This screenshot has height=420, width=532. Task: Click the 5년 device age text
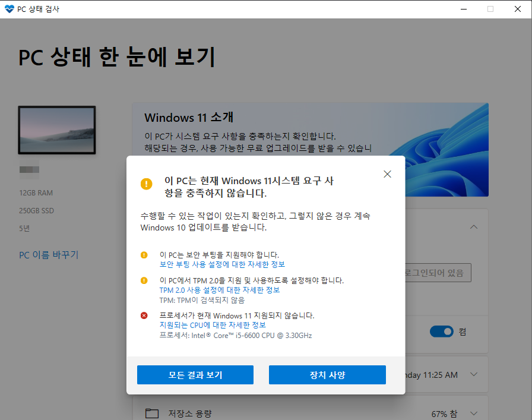[24, 229]
